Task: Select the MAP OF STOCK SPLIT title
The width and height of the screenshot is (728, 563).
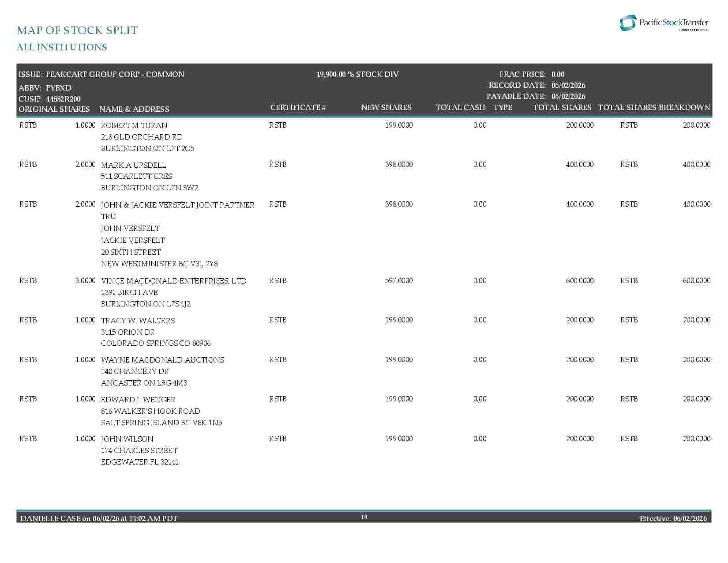Action: click(x=77, y=30)
